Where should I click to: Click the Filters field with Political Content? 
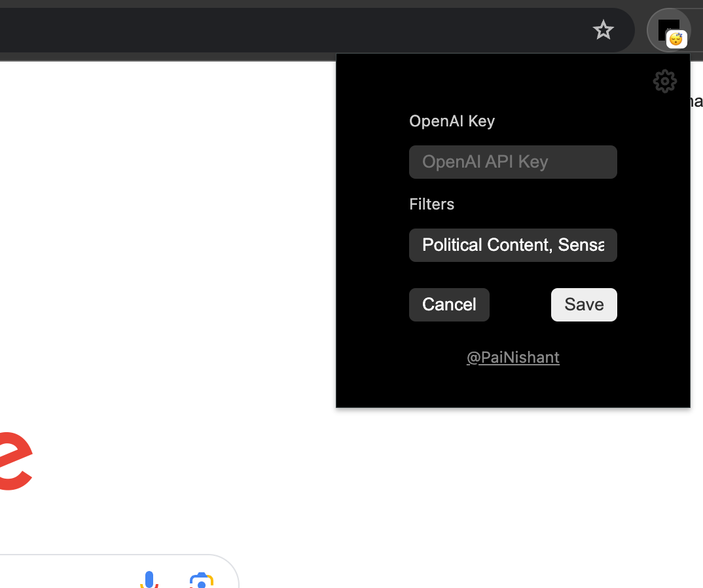point(513,246)
